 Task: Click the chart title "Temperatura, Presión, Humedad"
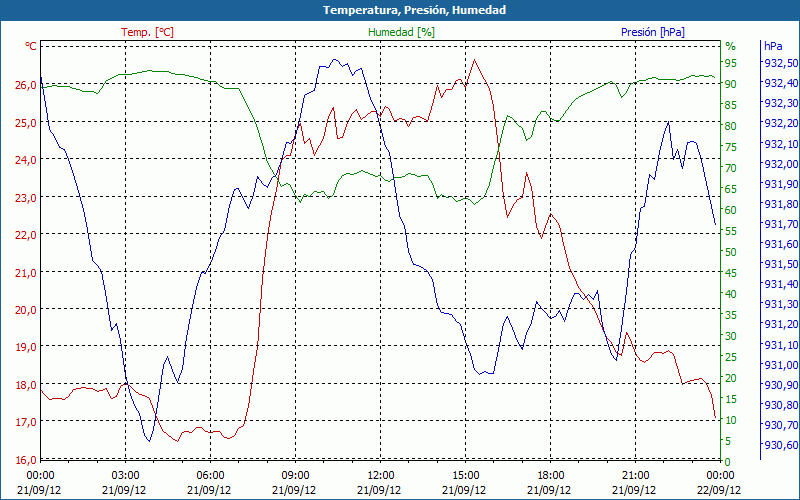[414, 10]
